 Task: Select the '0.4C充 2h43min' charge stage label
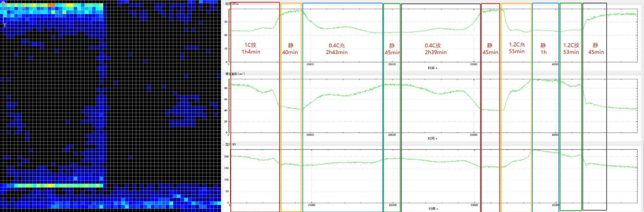[337, 49]
